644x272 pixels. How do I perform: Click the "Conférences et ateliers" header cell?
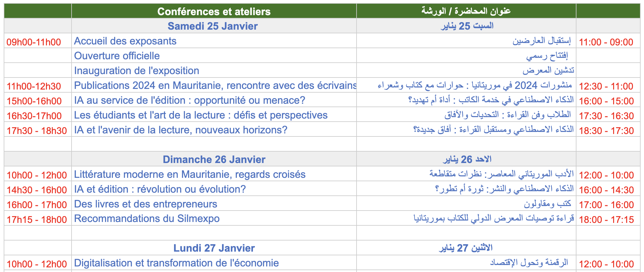tap(214, 11)
